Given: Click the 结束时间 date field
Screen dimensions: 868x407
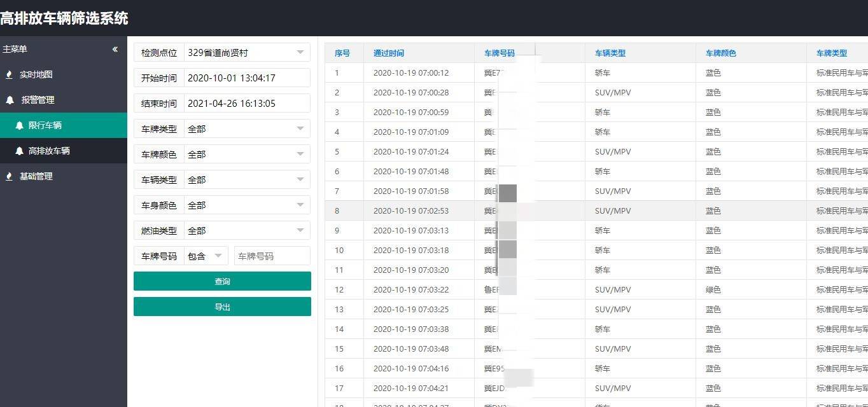Looking at the screenshot, I should pos(246,104).
